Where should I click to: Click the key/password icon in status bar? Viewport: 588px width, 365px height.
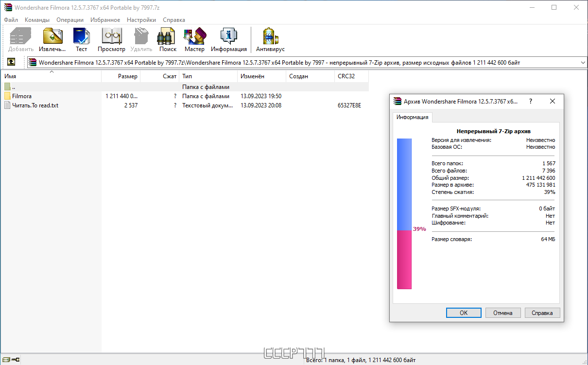16,360
